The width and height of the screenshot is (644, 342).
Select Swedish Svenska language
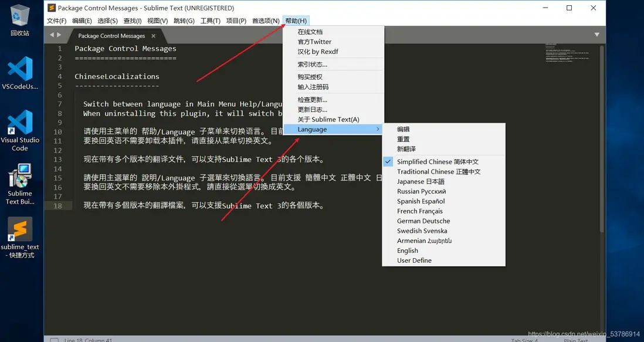click(x=443, y=231)
